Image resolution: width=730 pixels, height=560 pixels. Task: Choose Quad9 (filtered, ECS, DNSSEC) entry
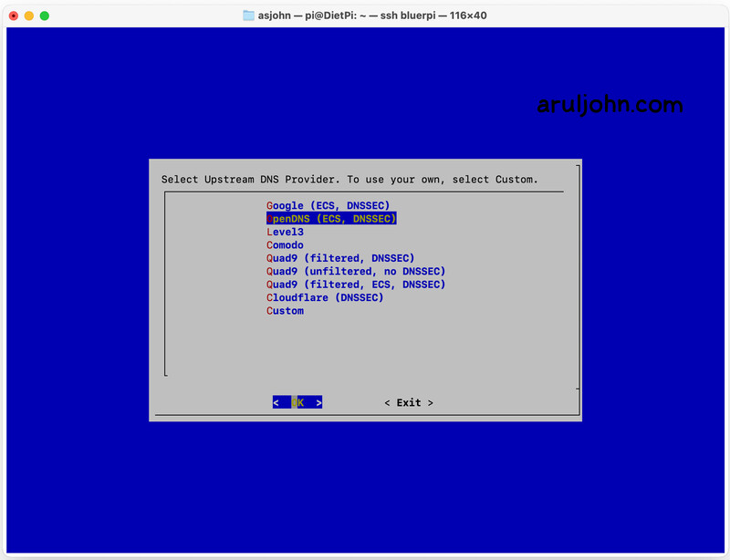click(355, 284)
